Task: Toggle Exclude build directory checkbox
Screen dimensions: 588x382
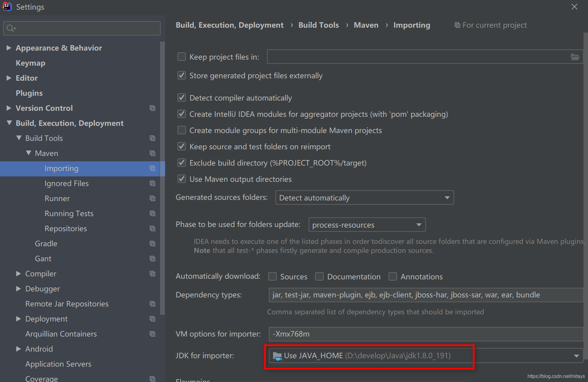Action: click(182, 163)
